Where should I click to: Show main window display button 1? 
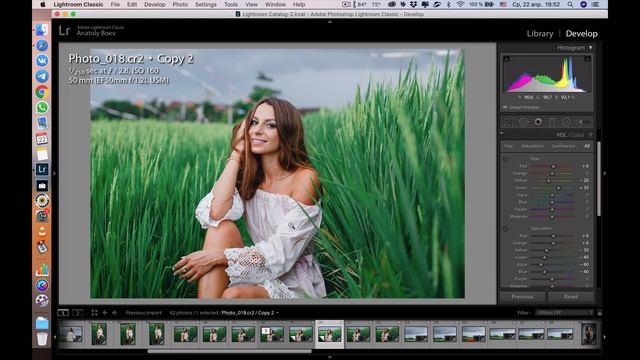[63, 313]
